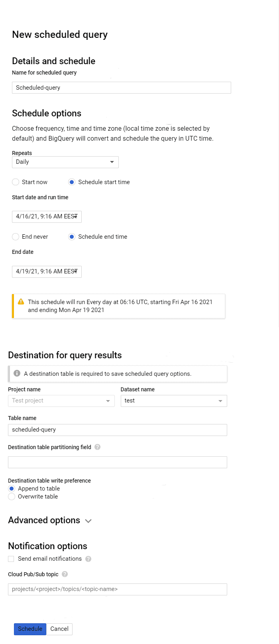
Task: Click the Cancel button
Action: pyautogui.click(x=59, y=629)
